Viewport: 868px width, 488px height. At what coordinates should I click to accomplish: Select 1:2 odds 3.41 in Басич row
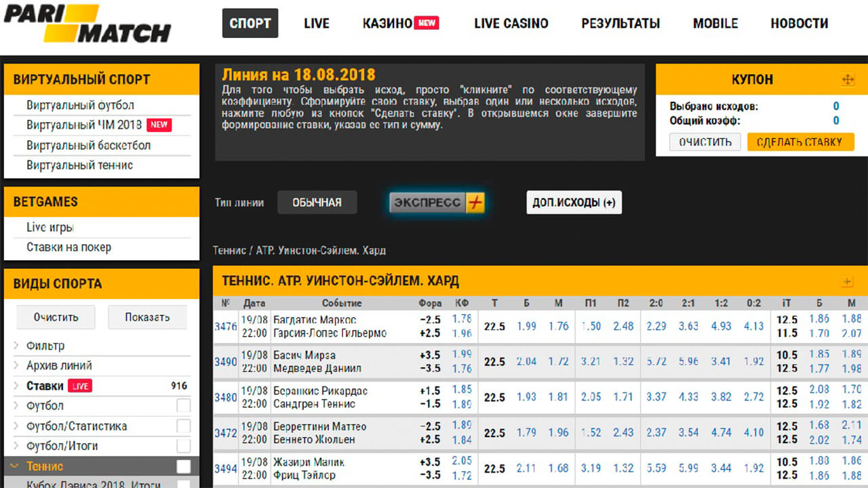pos(722,362)
